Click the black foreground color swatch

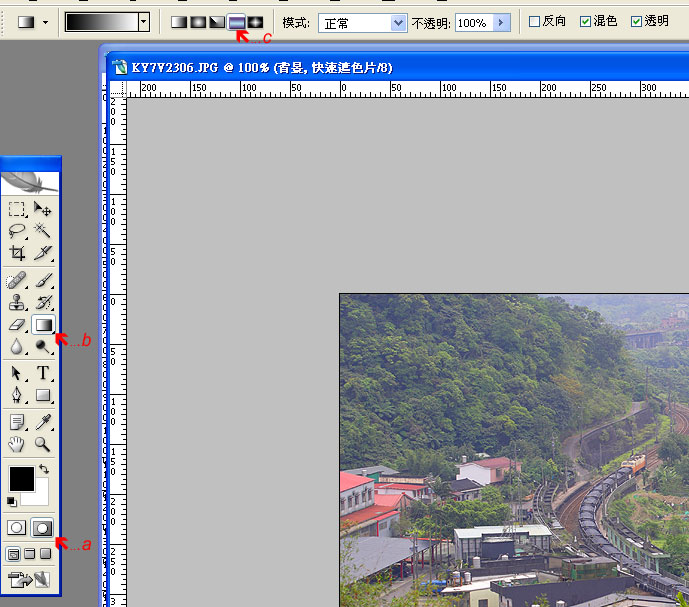(22, 478)
